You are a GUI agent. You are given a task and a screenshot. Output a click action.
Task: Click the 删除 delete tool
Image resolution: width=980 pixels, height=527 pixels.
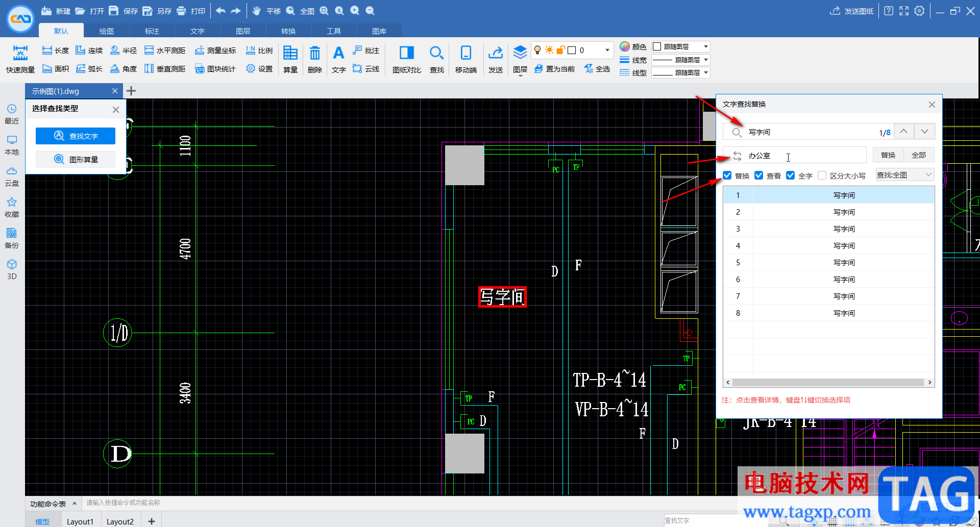tap(315, 59)
